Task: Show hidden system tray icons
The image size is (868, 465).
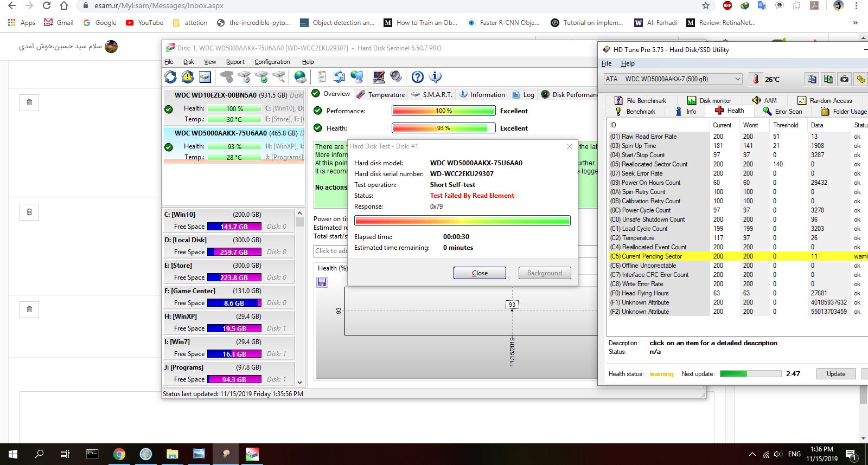Action: coord(752,454)
